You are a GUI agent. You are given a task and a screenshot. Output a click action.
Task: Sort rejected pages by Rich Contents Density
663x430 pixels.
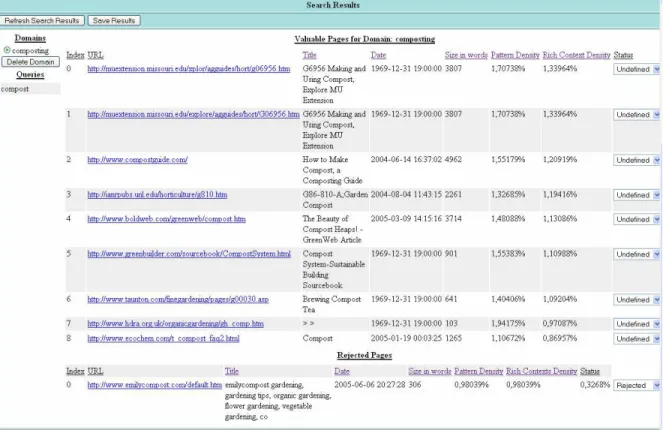pos(541,371)
